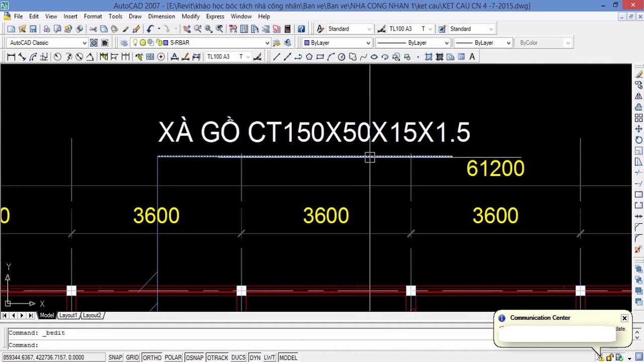Select the Aligned dimension tool

(22, 57)
